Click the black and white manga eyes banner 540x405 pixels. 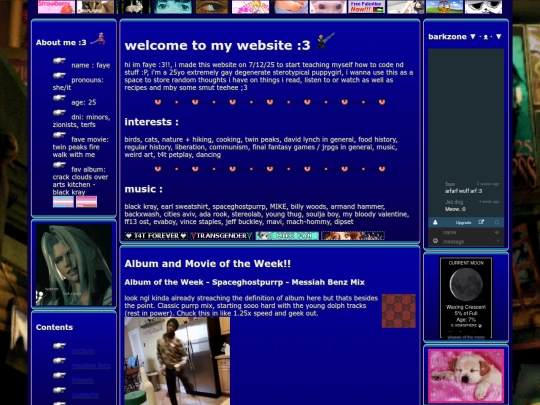(x=483, y=7)
